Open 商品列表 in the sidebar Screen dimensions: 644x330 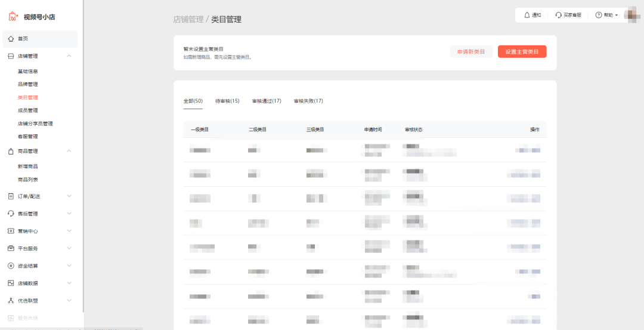click(28, 180)
